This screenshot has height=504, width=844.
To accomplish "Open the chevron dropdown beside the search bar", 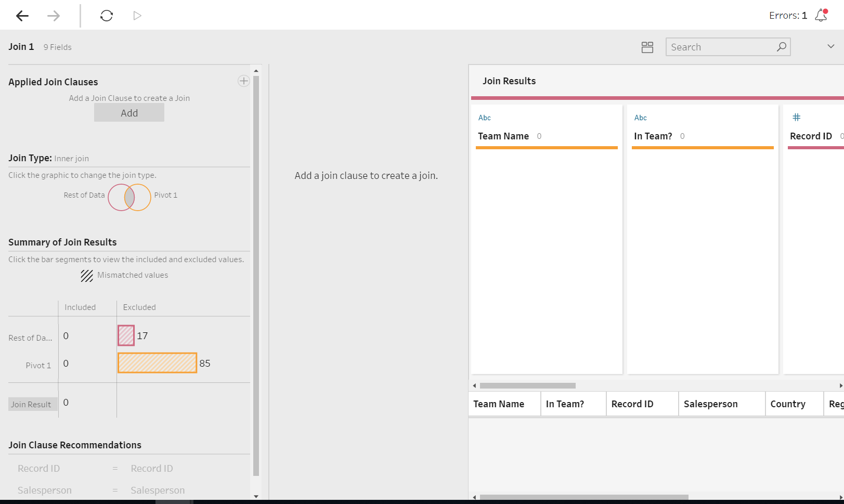I will 829,46.
